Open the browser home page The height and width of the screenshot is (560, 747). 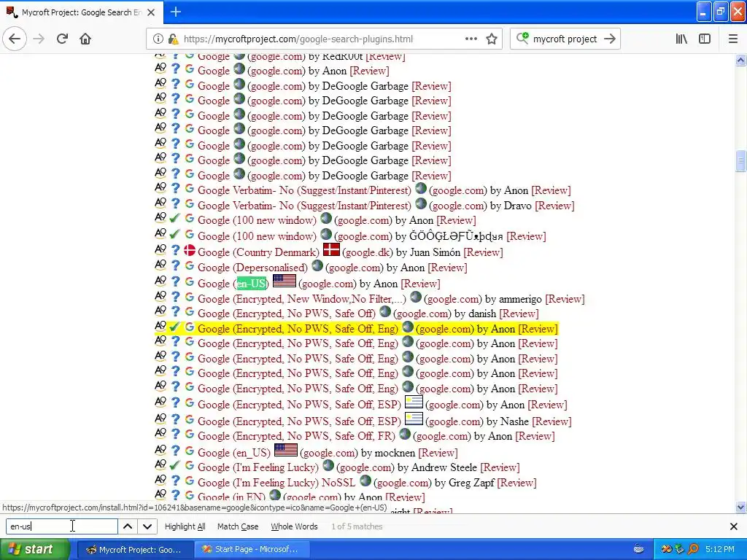[x=85, y=39]
